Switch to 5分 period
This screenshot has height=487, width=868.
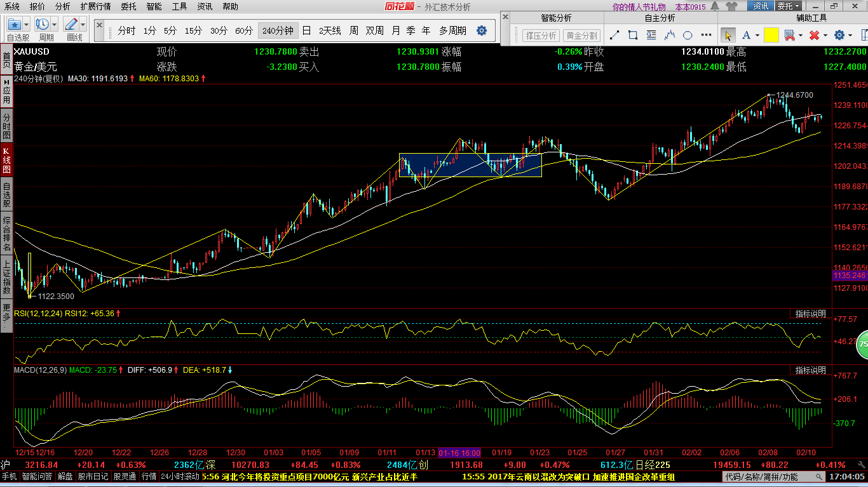click(x=170, y=30)
